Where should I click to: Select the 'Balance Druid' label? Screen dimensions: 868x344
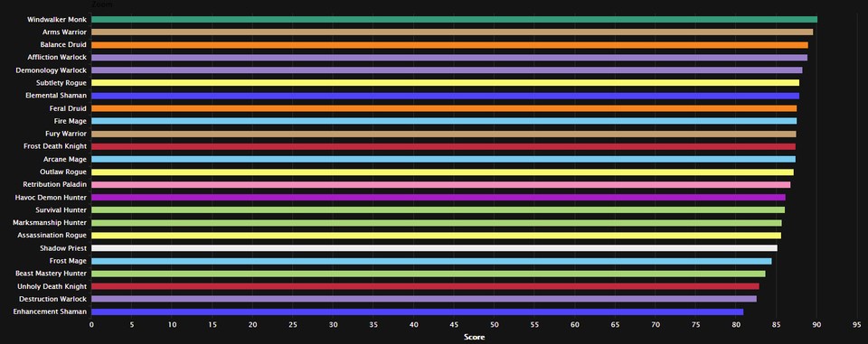[x=63, y=45]
